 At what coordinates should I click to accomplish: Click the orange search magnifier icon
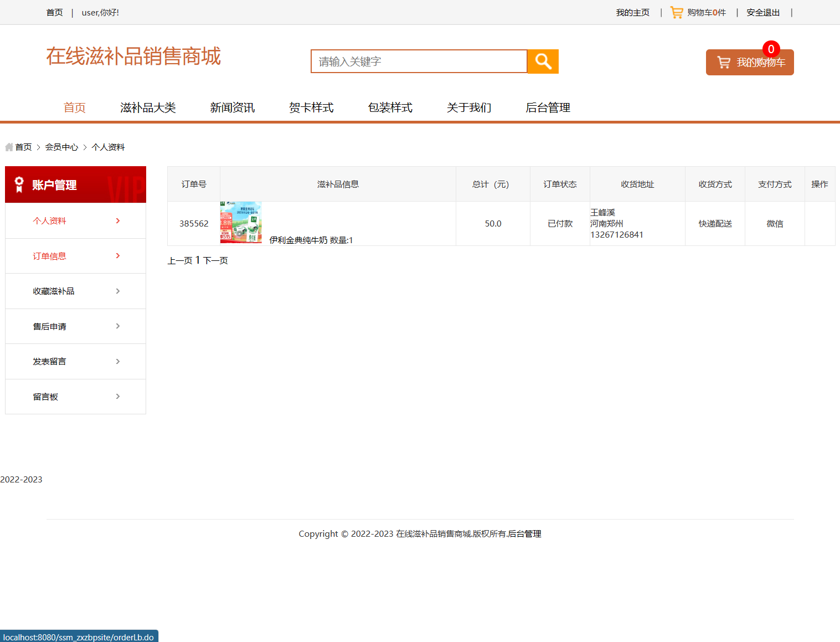[x=542, y=61]
